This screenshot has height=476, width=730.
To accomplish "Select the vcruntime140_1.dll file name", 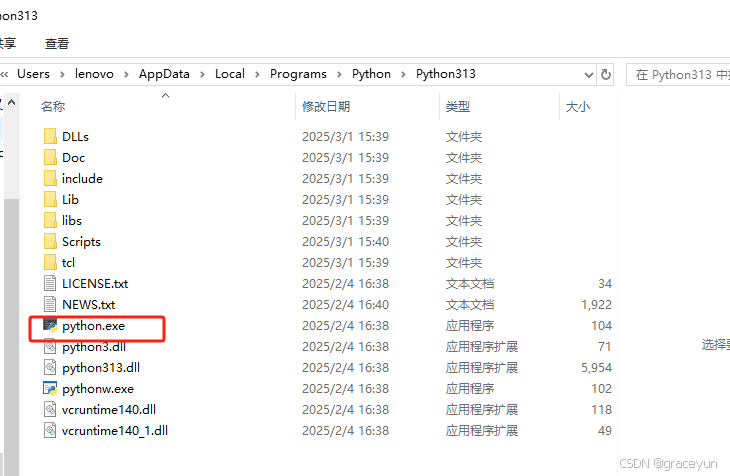I will click(x=115, y=430).
